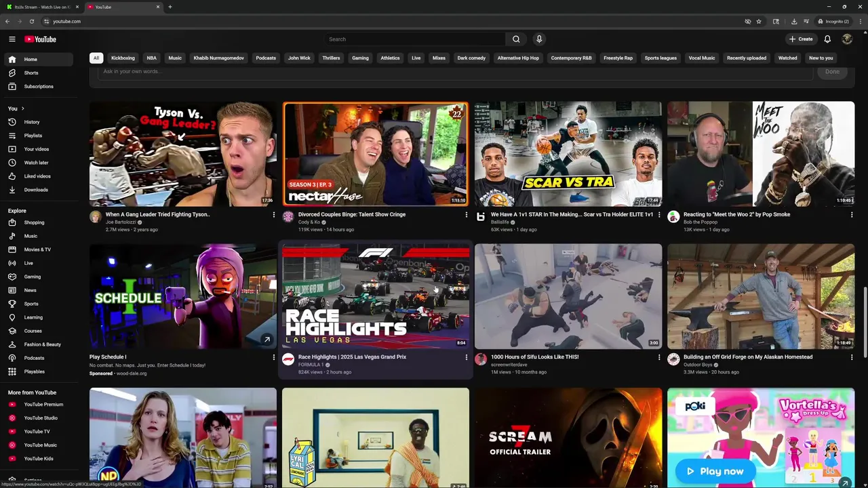The image size is (868, 488).
Task: Open Podcasts under Explore
Action: (x=38, y=358)
